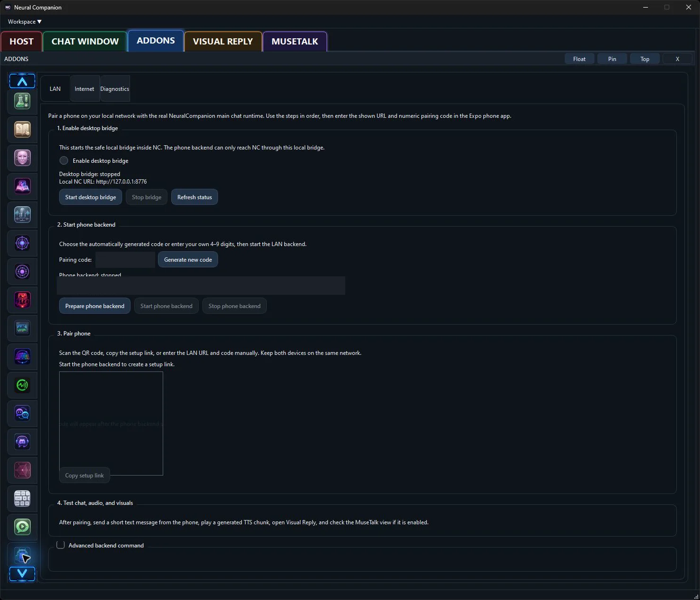Click the window resize grip corner
Viewport: 700px width, 600px height.
(x=696, y=596)
